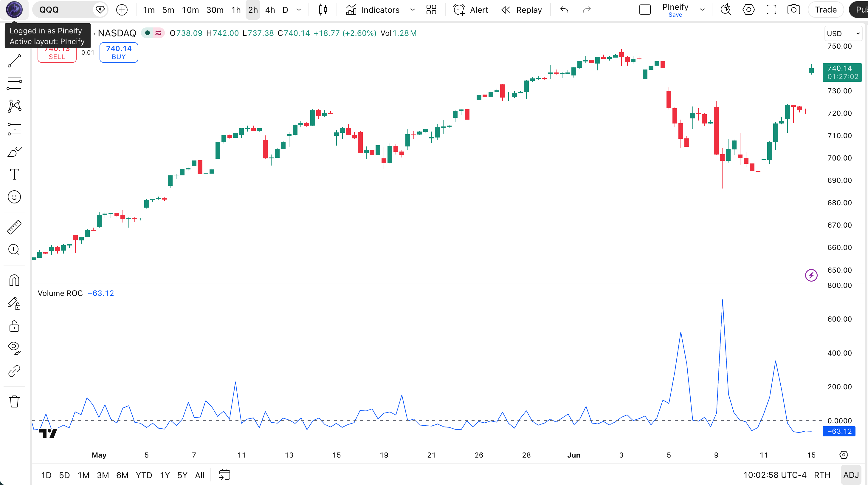Take a snapshot with the camera icon

tap(793, 10)
